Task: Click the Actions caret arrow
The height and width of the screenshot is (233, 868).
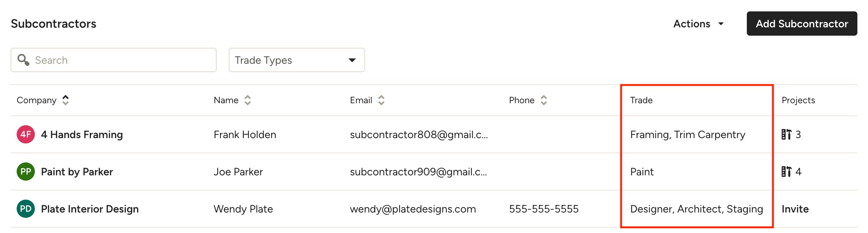Action: pos(721,24)
